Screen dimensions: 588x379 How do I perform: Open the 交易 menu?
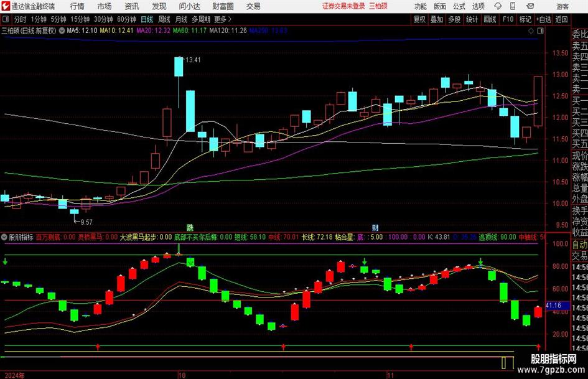coord(253,6)
